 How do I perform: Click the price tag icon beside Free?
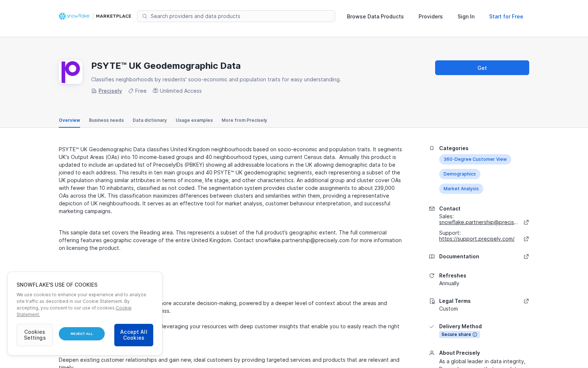[130, 91]
